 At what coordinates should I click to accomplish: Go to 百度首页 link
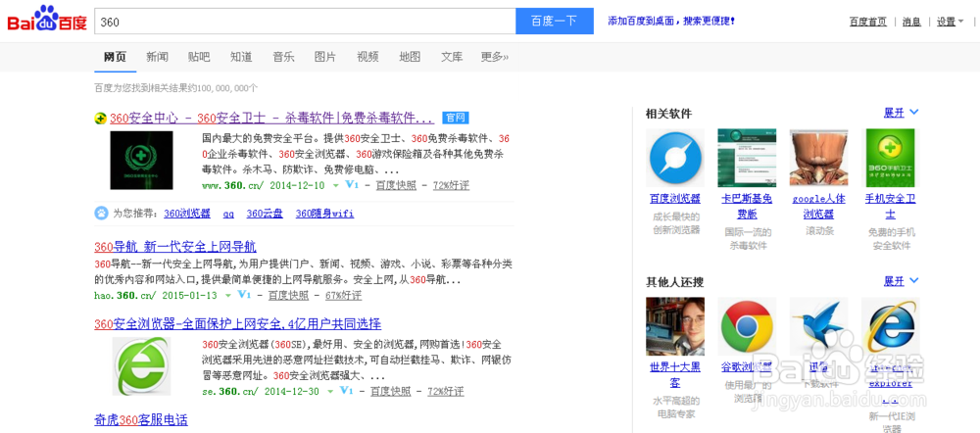(867, 22)
